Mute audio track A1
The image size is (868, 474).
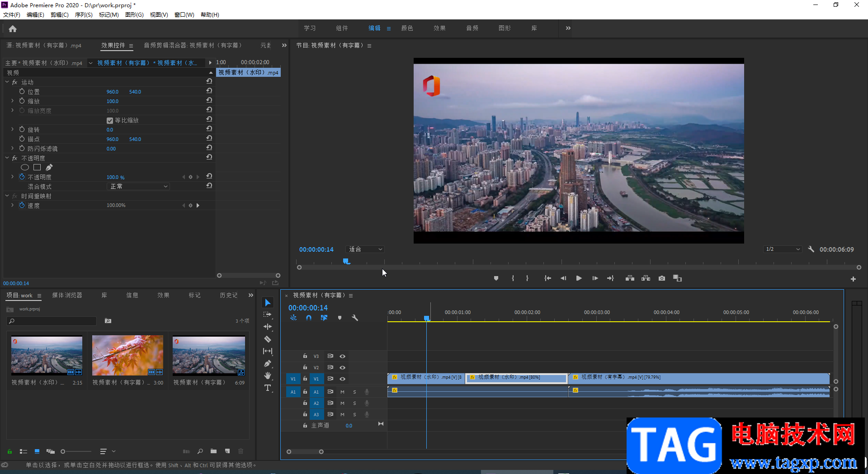342,392
